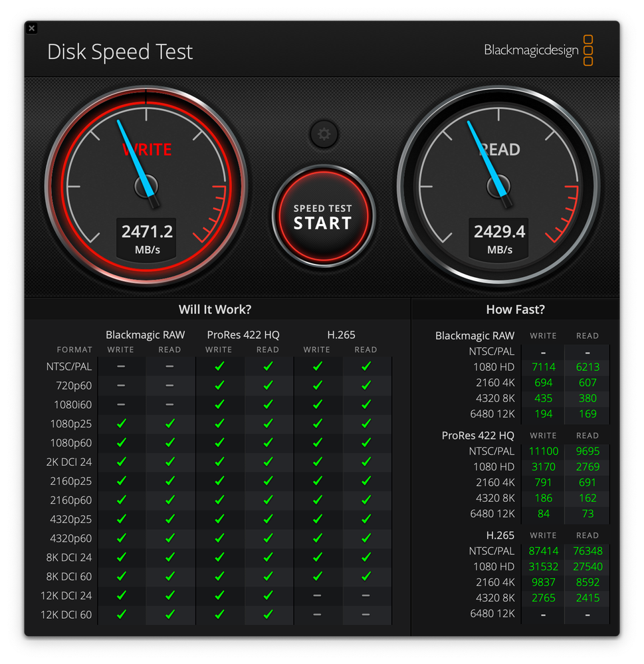Open the settings gear menu

pyautogui.click(x=324, y=134)
